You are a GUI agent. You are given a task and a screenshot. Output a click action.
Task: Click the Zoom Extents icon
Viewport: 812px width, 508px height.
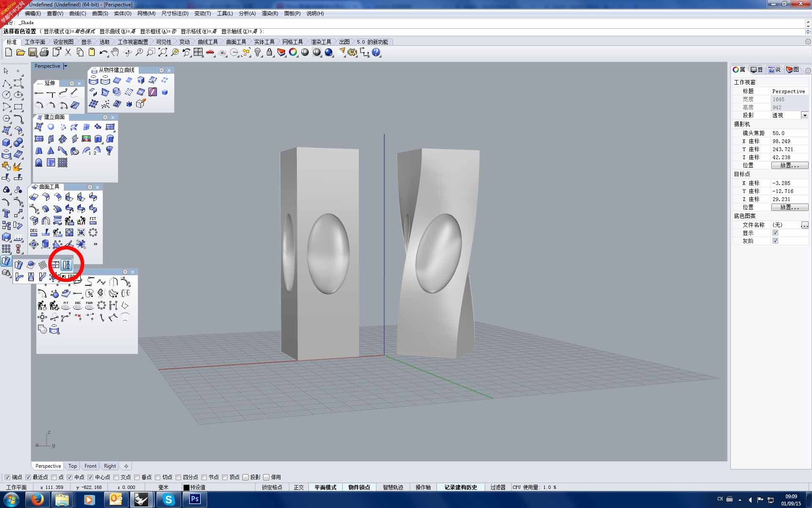coord(162,52)
